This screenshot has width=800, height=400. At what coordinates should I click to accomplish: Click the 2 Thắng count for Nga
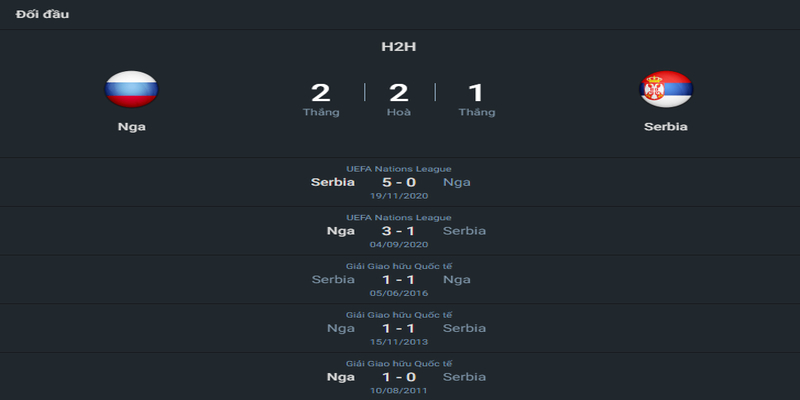coord(321,99)
